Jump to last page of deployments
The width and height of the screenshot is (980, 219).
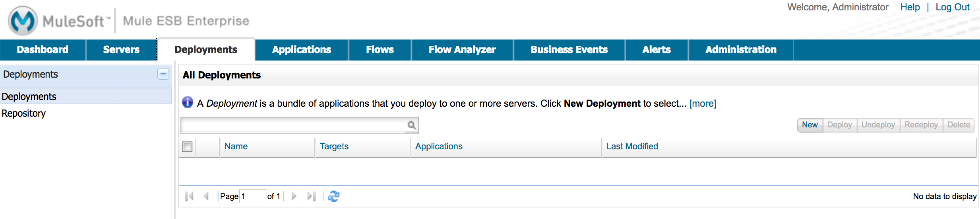pos(311,196)
